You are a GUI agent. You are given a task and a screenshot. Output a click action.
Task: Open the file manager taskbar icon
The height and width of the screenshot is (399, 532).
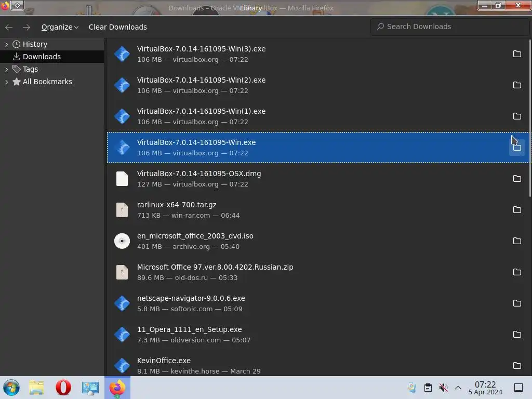coord(36,388)
